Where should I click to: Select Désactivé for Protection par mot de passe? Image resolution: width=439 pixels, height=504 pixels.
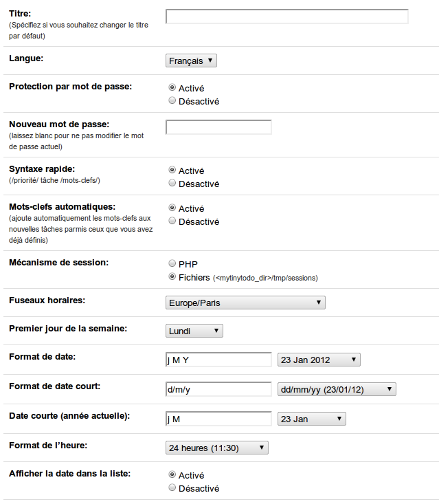[172, 101]
